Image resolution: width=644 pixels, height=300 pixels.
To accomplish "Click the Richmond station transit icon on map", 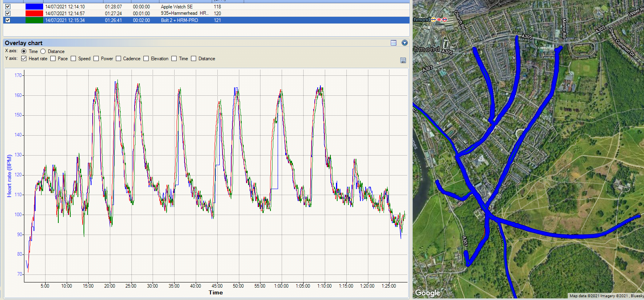I will (x=439, y=20).
